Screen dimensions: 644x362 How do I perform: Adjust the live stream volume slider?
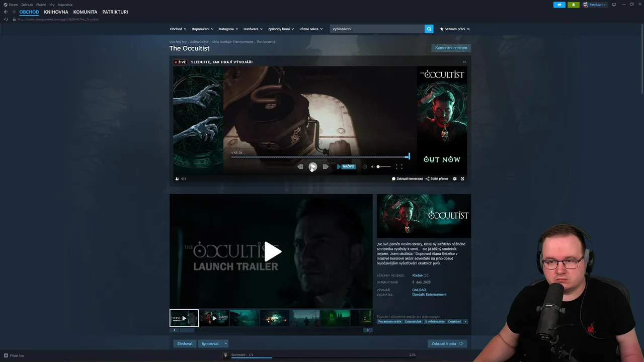pyautogui.click(x=383, y=166)
